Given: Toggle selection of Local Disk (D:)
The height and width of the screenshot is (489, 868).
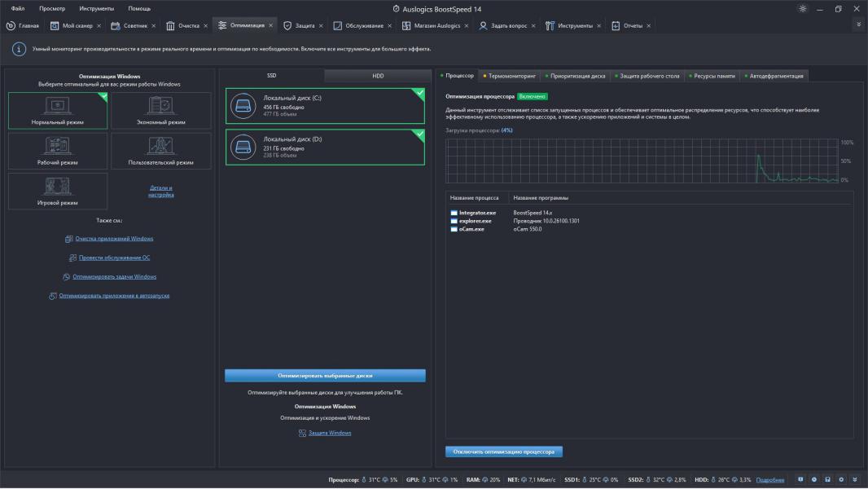Looking at the screenshot, I should [x=325, y=147].
